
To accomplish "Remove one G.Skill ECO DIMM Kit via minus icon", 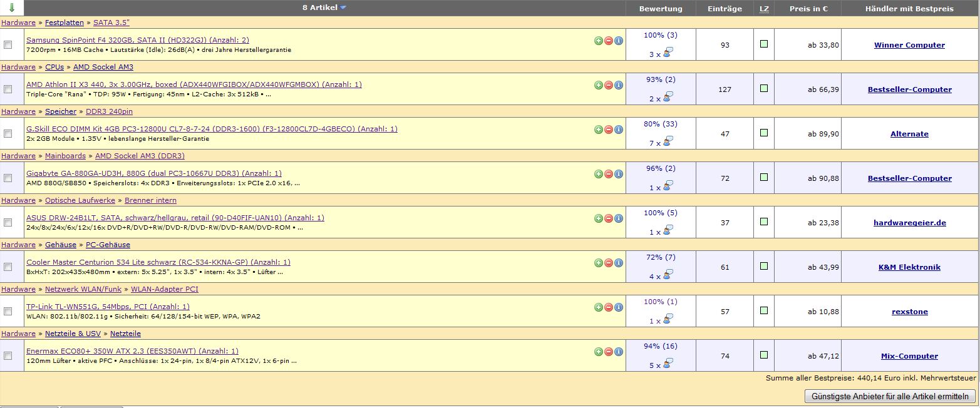I will point(609,130).
